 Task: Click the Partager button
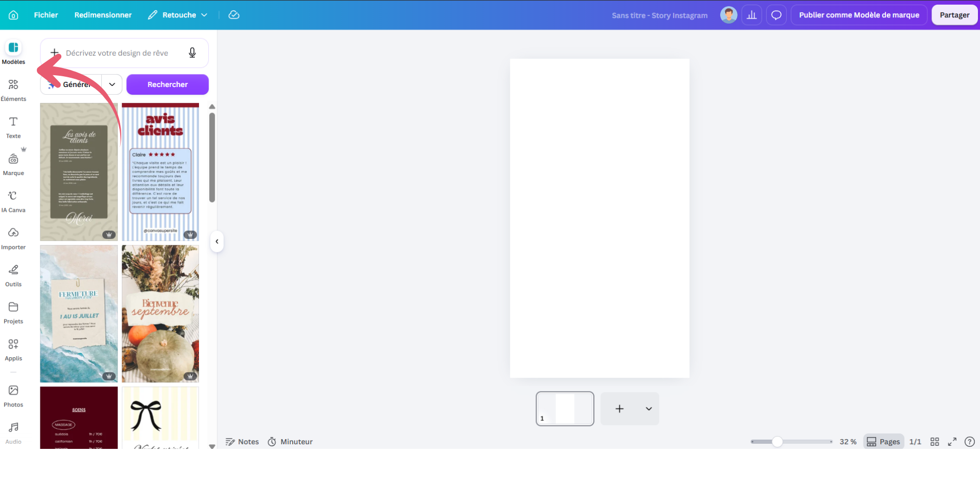[x=954, y=15]
